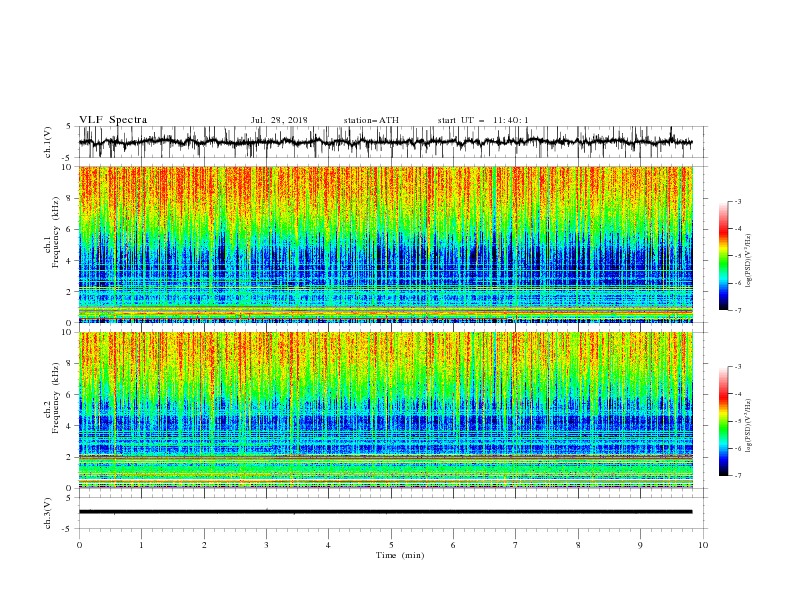The width and height of the screenshot is (792, 612).
Task: Click the ch.2 frequency tick label '2'
Action: [x=70, y=457]
